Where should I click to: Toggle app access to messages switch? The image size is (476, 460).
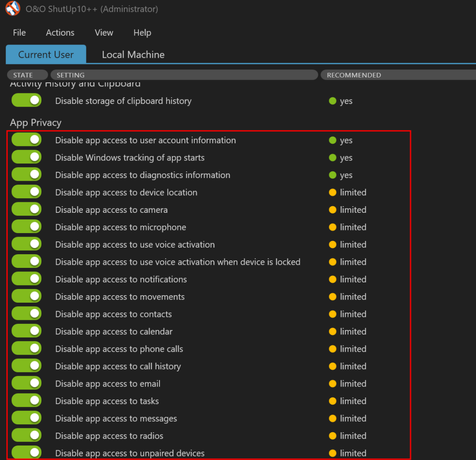point(26,418)
